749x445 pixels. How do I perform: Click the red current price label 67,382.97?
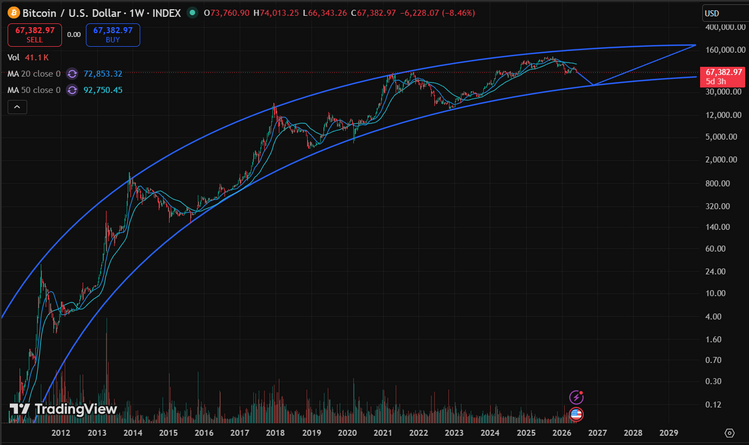coord(722,76)
